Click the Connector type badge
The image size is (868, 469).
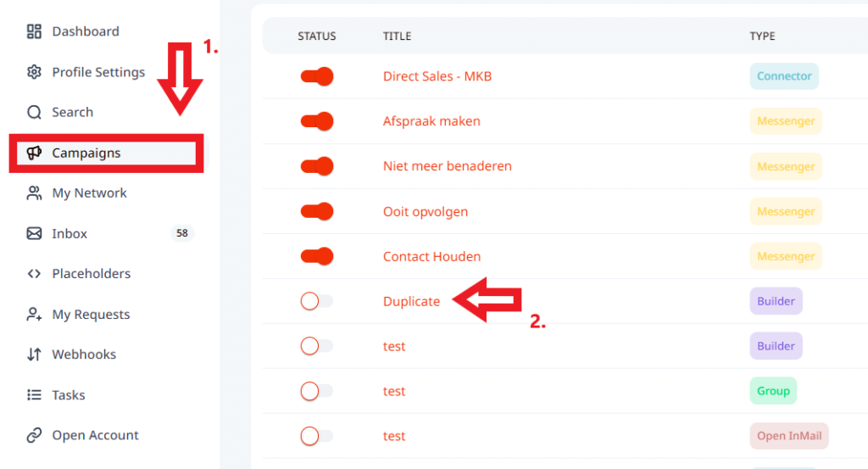[x=784, y=76]
